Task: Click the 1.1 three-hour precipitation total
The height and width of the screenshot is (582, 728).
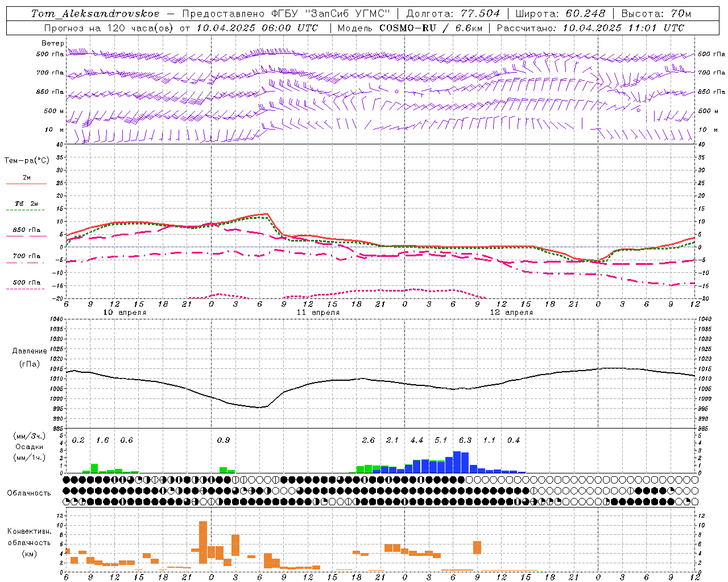Action: coord(489,440)
